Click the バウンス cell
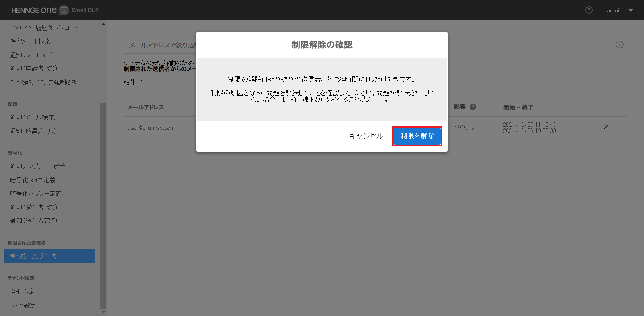Screen dimensions: 644x316 pos(465,128)
